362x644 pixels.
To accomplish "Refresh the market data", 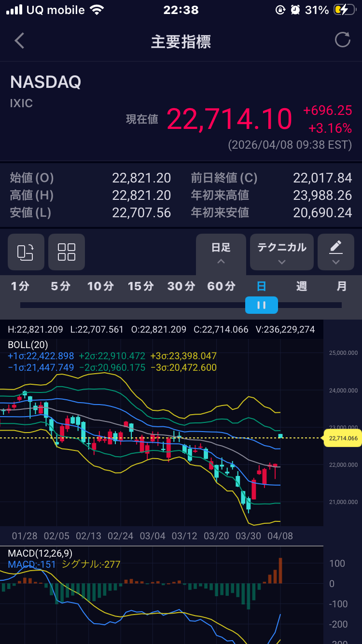I will (342, 40).
